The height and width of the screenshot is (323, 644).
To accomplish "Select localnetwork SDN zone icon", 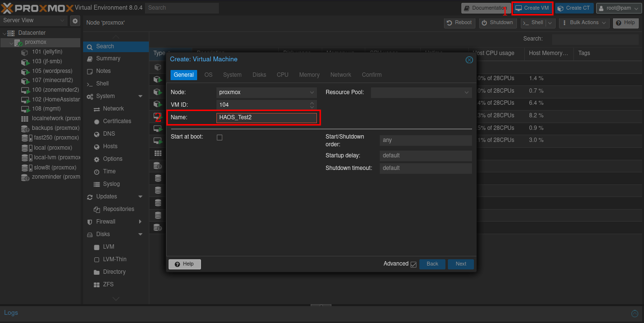I will (x=25, y=119).
